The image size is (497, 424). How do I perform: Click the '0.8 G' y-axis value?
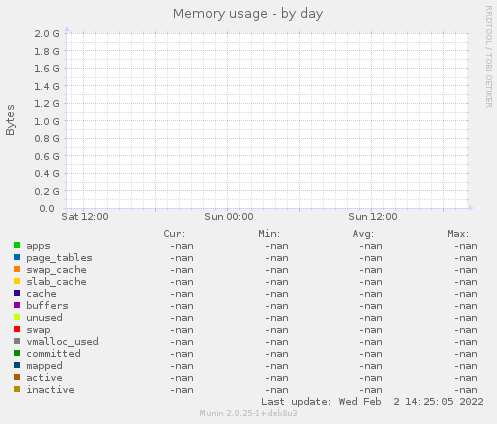pos(47,138)
